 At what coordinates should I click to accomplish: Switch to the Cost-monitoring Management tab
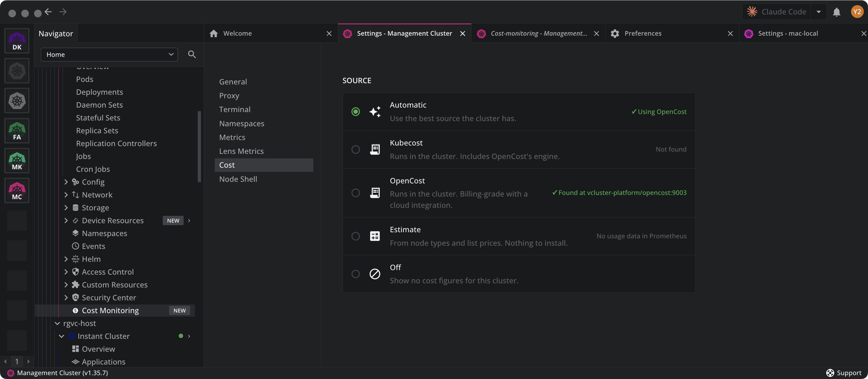tap(538, 33)
